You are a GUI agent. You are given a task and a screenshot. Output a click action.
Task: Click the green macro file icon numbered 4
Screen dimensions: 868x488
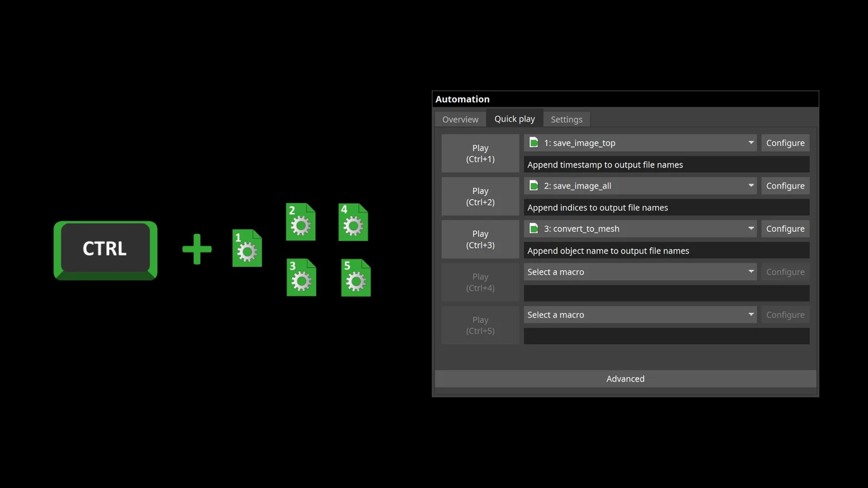353,222
